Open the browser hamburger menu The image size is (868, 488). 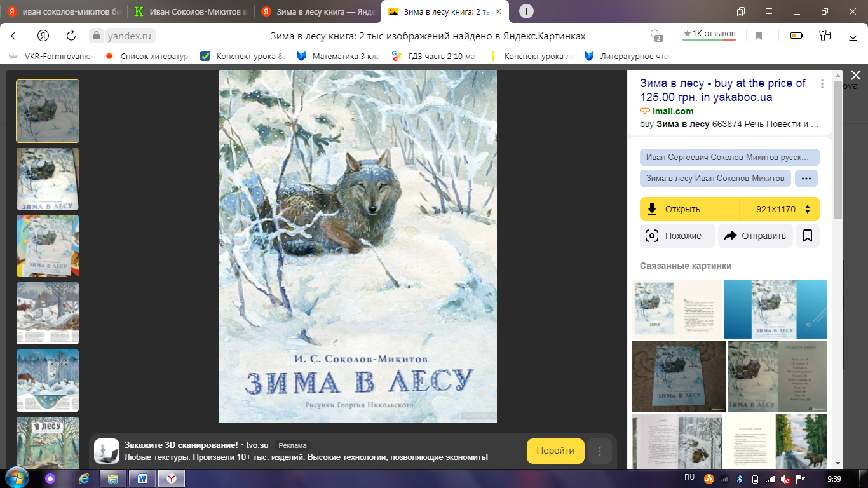(770, 11)
